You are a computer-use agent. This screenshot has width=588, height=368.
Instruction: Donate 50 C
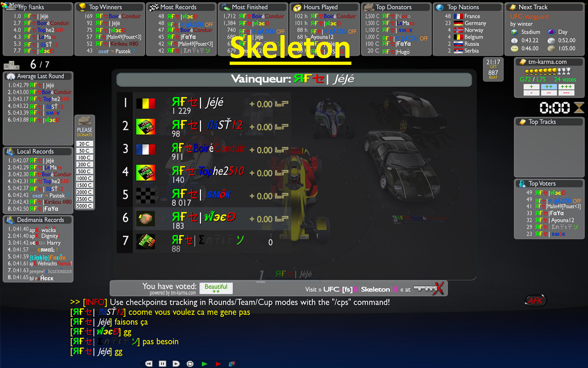click(85, 151)
